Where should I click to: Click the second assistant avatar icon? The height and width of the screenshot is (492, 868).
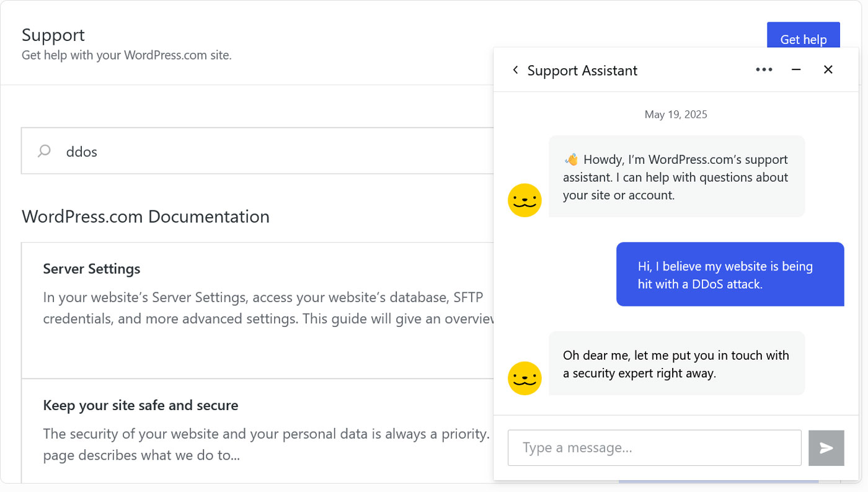coord(525,378)
